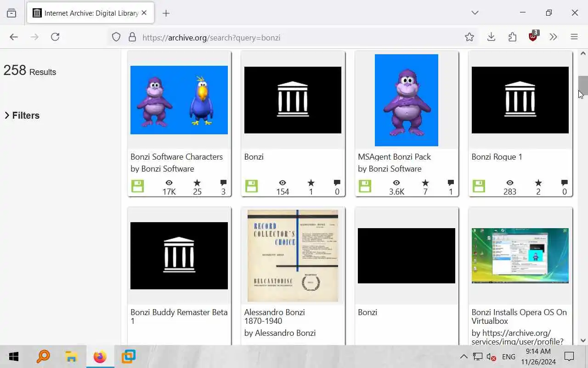Open Bonzi Installs Opera OS thumbnail
The image size is (588, 368).
520,256
